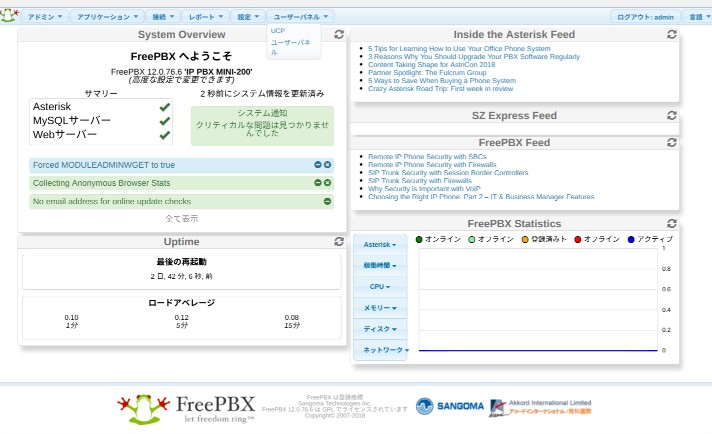Click the No email address for online update checks text
712x434 pixels.
[x=112, y=201]
